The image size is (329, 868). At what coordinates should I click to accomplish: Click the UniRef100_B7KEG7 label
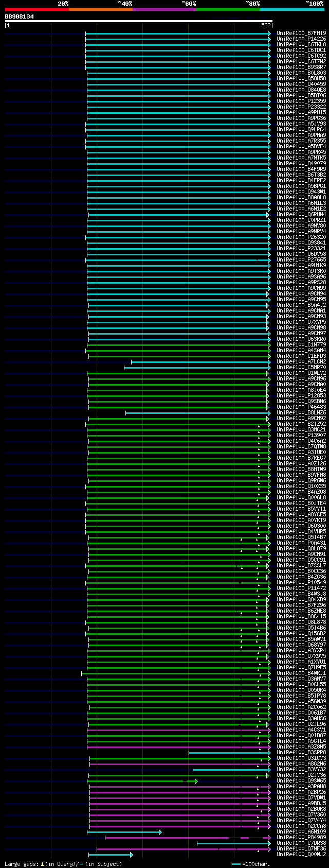301,458
